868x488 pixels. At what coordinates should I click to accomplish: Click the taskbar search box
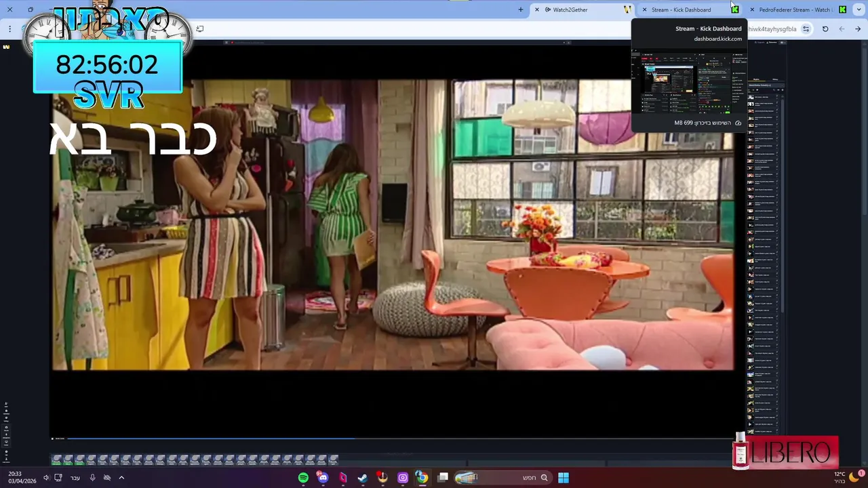(x=502, y=478)
